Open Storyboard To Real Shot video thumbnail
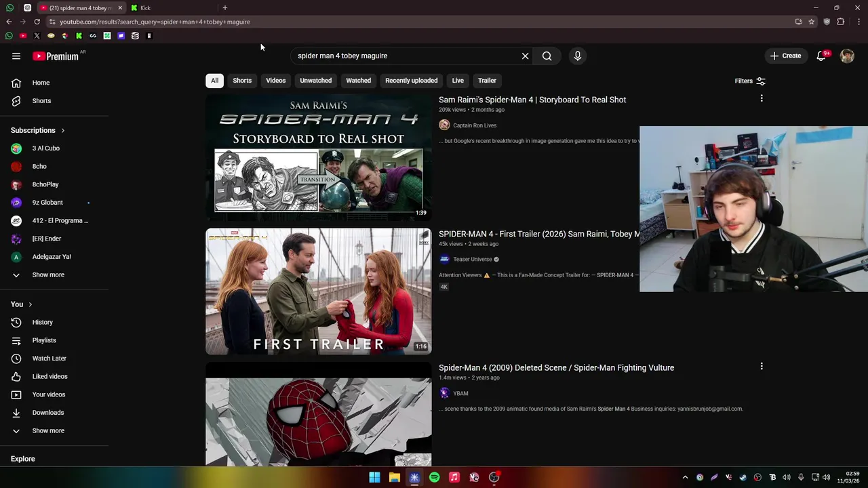Image resolution: width=868 pixels, height=488 pixels. 319,157
